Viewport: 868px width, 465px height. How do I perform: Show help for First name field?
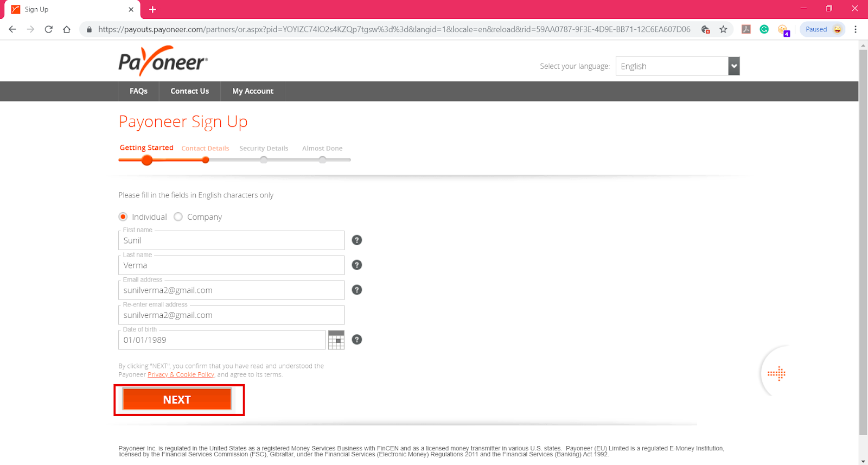(x=357, y=240)
